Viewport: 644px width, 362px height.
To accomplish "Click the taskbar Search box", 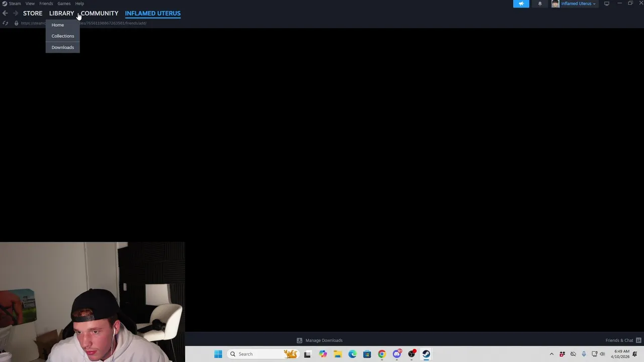I will click(x=263, y=354).
